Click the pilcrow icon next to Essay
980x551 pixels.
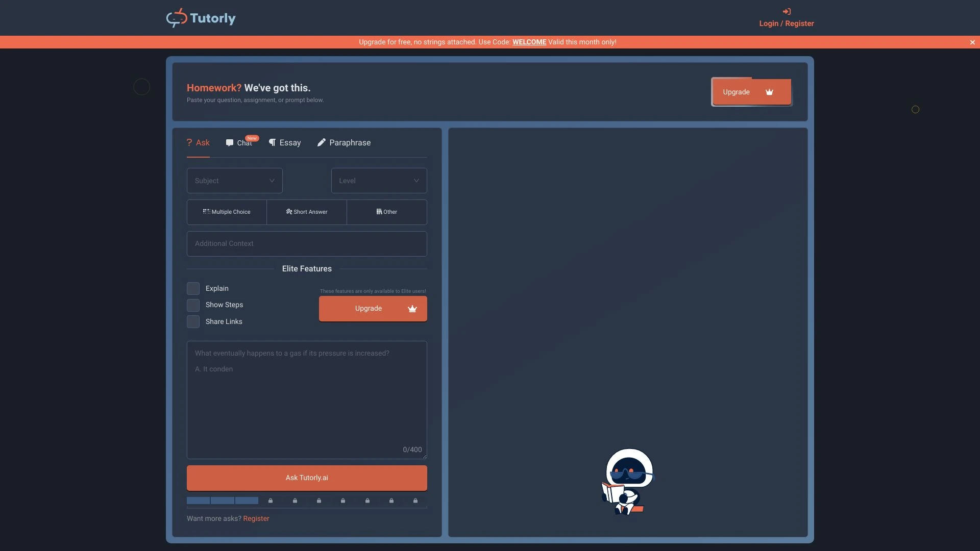[x=273, y=143]
